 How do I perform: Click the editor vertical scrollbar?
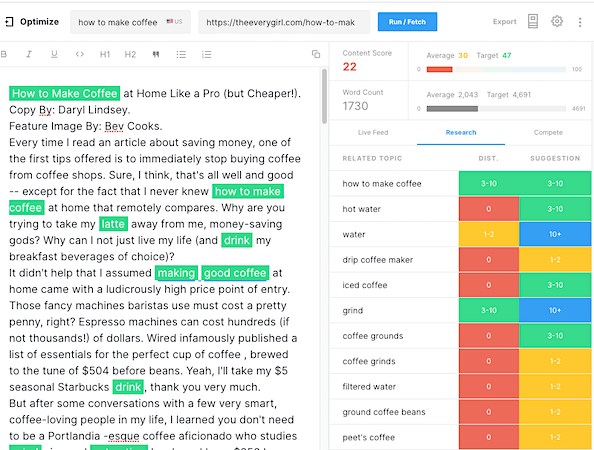[324, 96]
